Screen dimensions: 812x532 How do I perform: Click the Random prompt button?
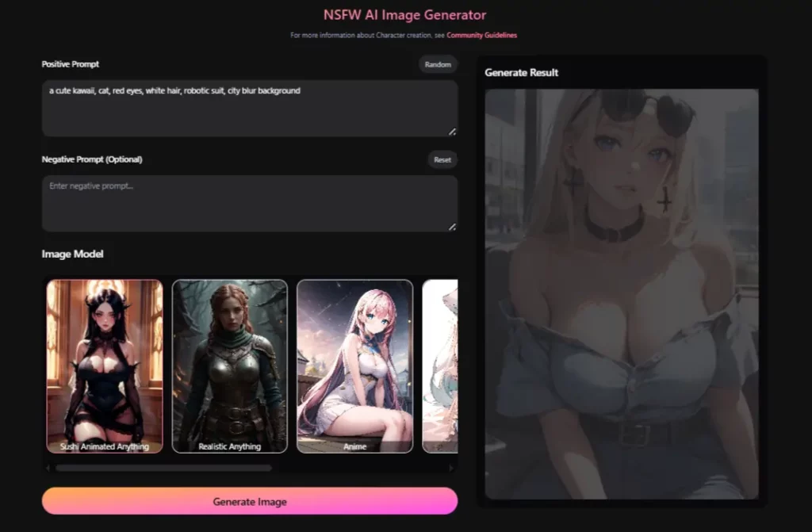tap(438, 65)
